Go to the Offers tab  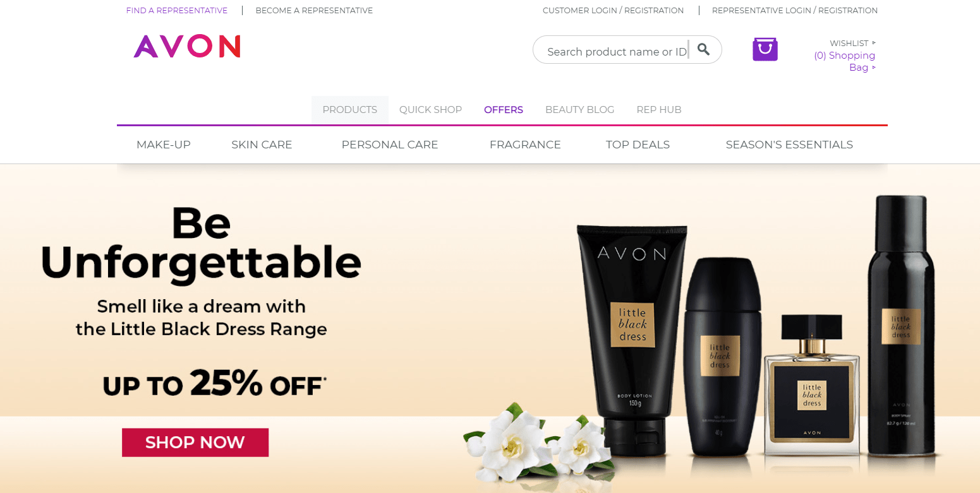pos(504,110)
